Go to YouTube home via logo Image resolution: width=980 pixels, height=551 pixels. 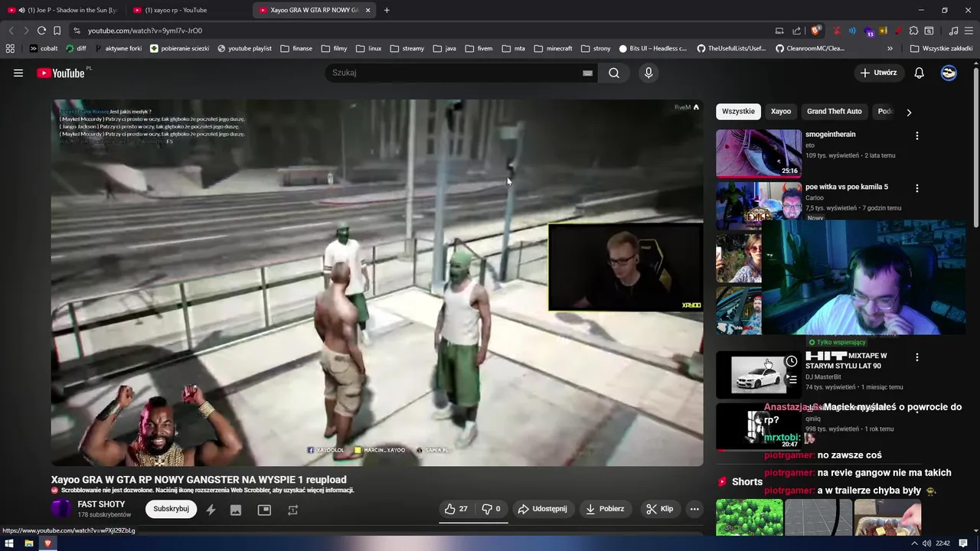click(60, 73)
